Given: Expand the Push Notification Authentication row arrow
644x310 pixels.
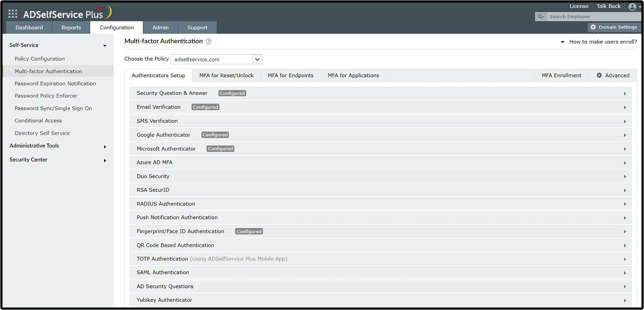Looking at the screenshot, I should pos(625,218).
